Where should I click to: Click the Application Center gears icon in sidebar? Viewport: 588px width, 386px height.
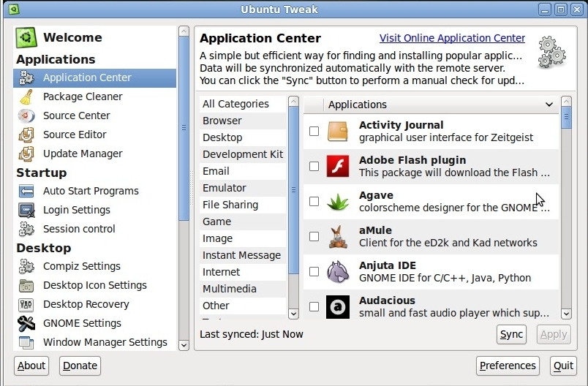[26, 77]
